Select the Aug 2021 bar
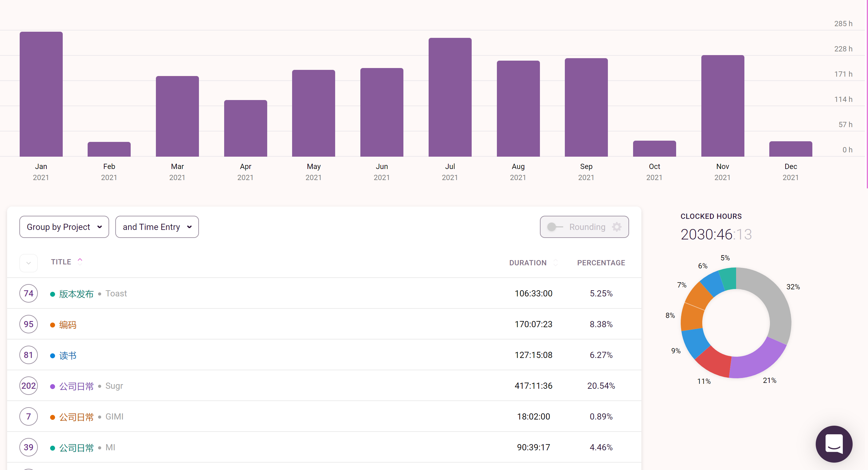Viewport: 868px width, 470px height. [x=518, y=109]
